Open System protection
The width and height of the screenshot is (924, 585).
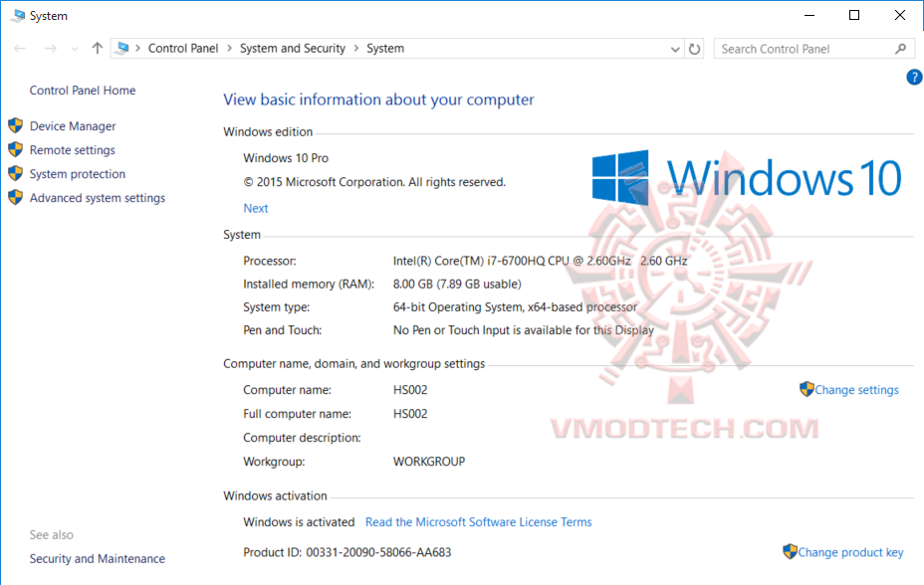coord(78,174)
